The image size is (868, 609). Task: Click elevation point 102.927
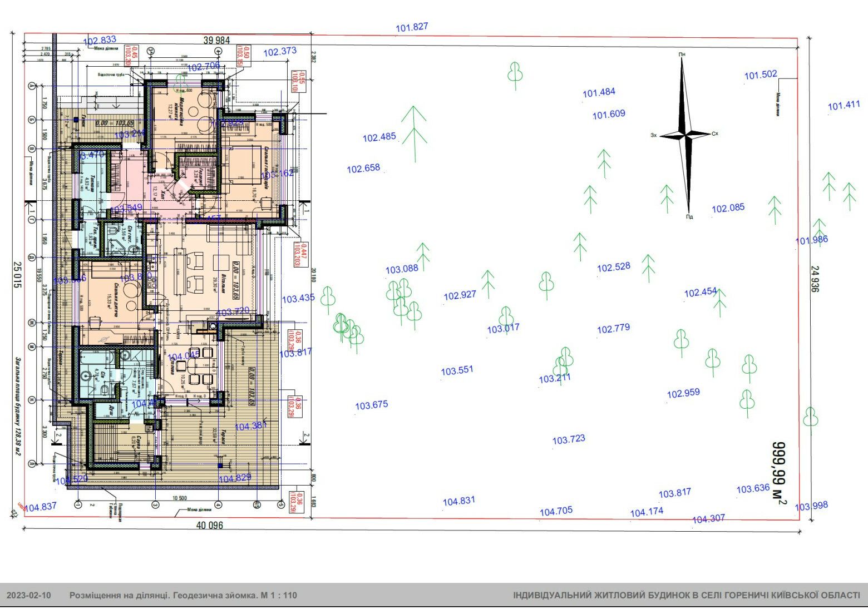coord(460,295)
